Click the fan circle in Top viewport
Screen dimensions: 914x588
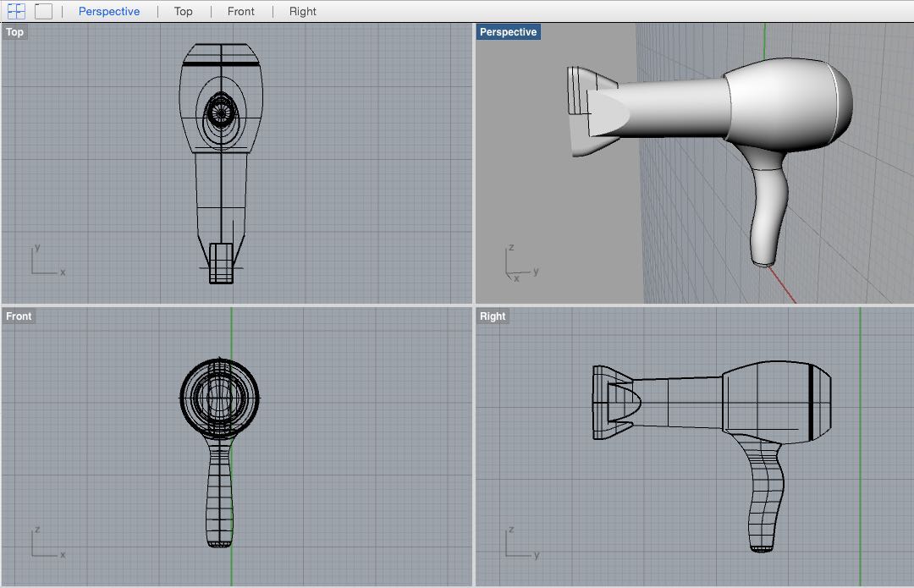tap(221, 112)
